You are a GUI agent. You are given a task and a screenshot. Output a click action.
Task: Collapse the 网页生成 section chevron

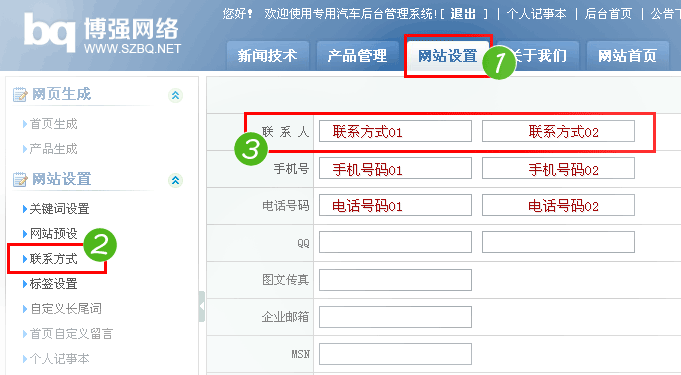[175, 95]
